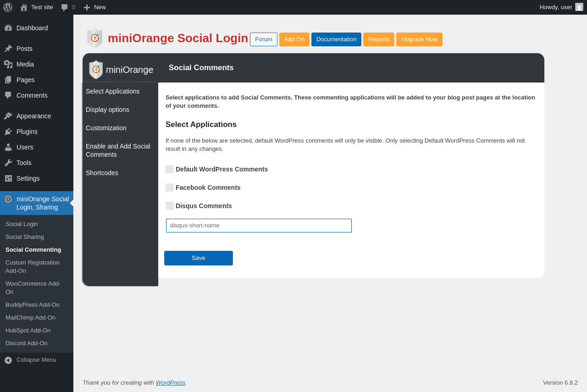Click the disqus-short-name input field

pyautogui.click(x=259, y=226)
